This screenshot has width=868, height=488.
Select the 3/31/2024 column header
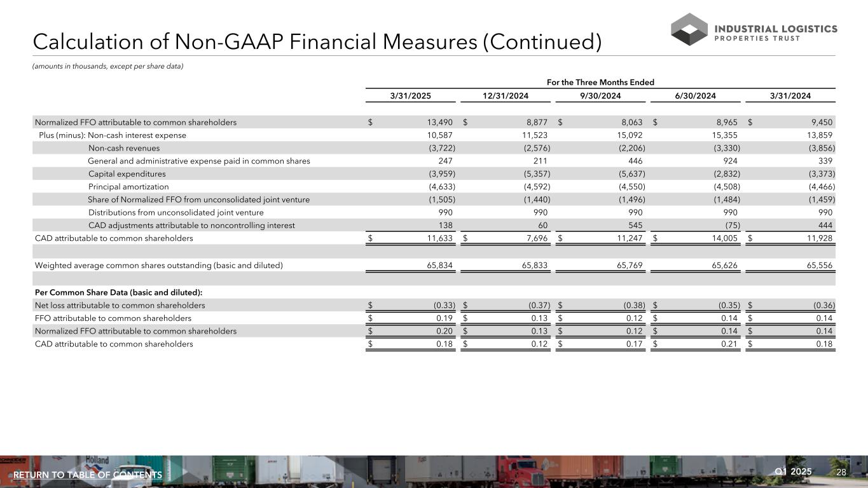tap(790, 96)
